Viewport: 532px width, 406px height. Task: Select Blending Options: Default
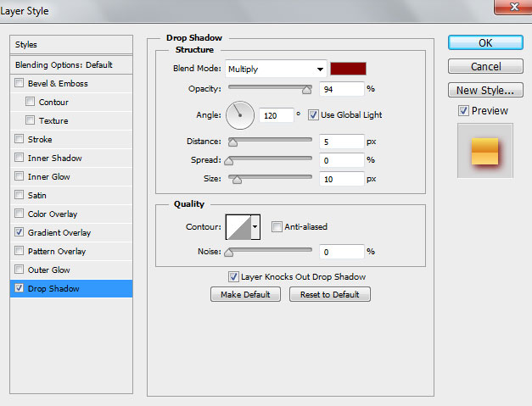tap(71, 64)
